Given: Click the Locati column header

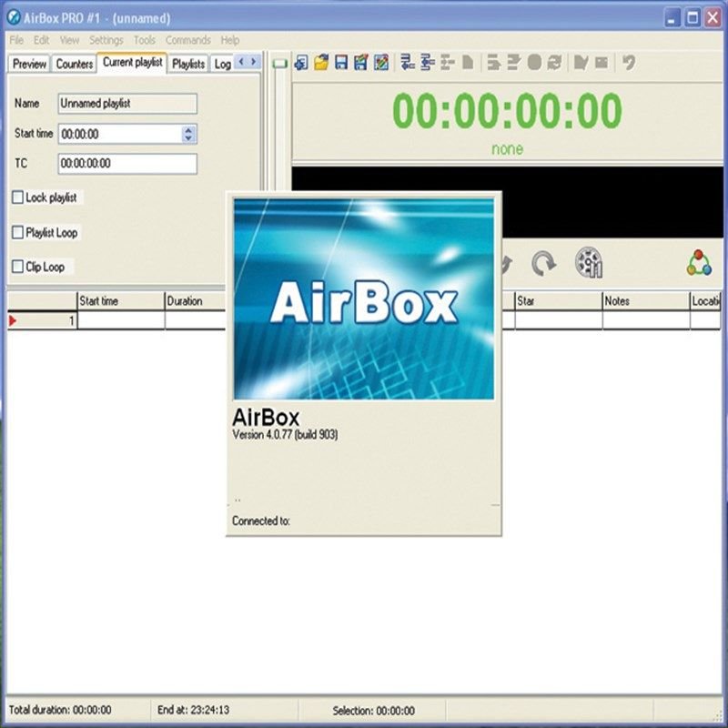Looking at the screenshot, I should tap(705, 301).
